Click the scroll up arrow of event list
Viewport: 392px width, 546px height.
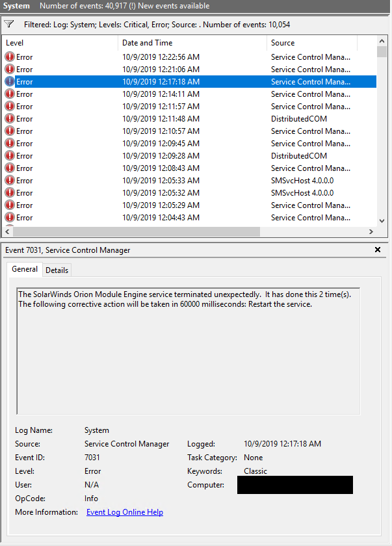pos(382,41)
